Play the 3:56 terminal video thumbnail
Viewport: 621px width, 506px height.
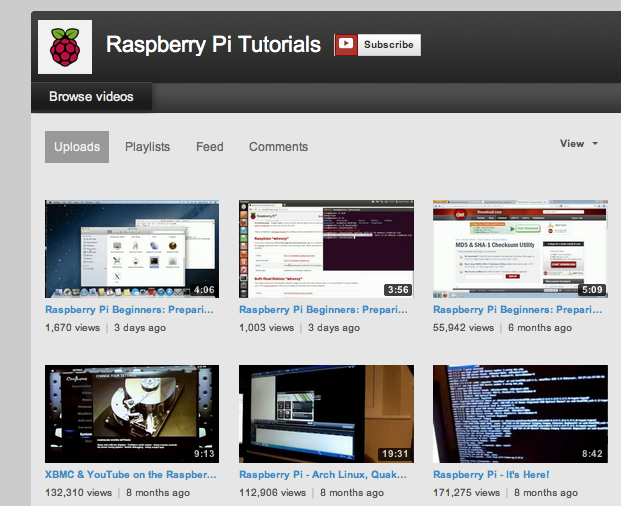click(325, 248)
